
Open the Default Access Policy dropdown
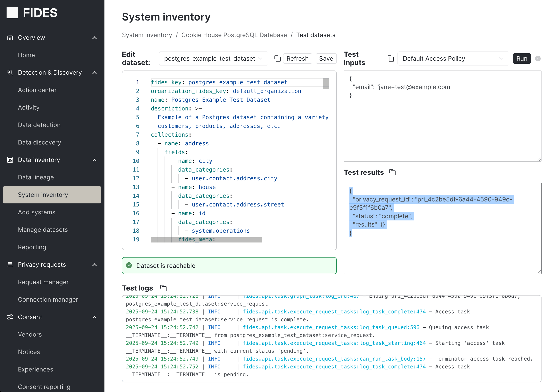coord(453,59)
